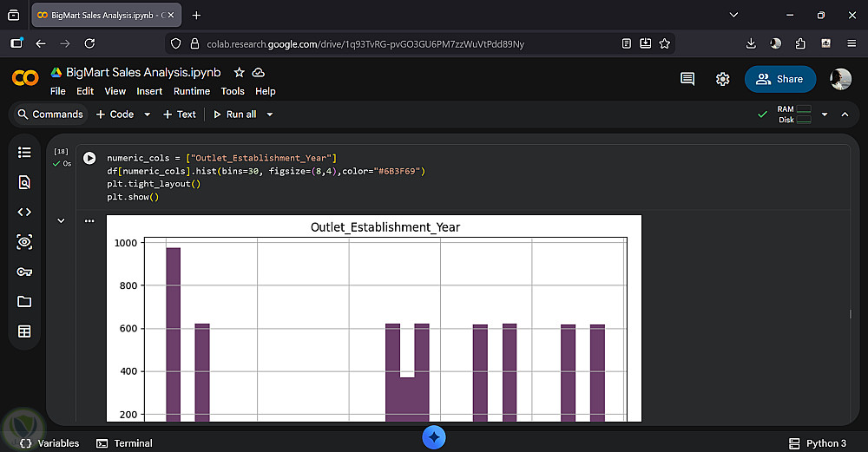Viewport: 868px width, 452px height.
Task: Open the Runtime menu
Action: pyautogui.click(x=192, y=91)
